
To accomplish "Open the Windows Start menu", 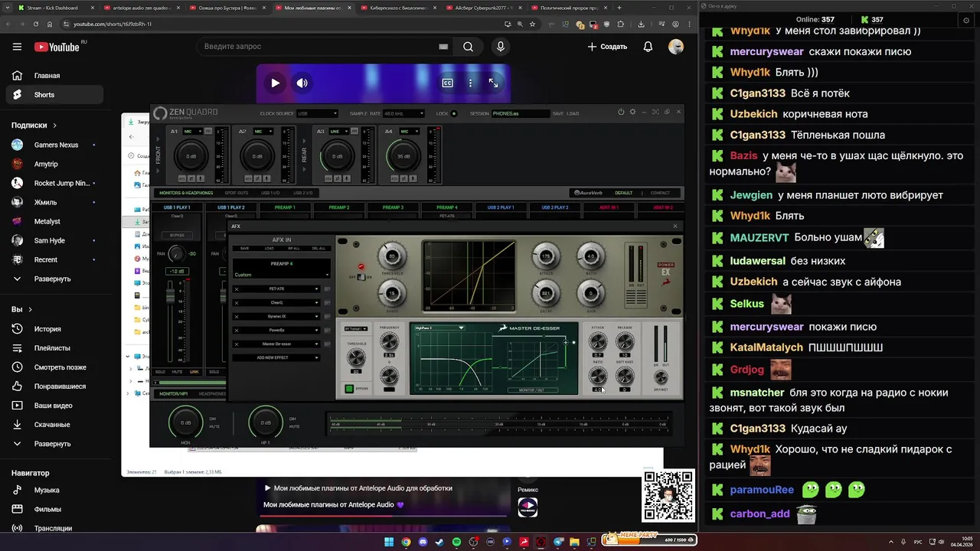I will (x=389, y=542).
